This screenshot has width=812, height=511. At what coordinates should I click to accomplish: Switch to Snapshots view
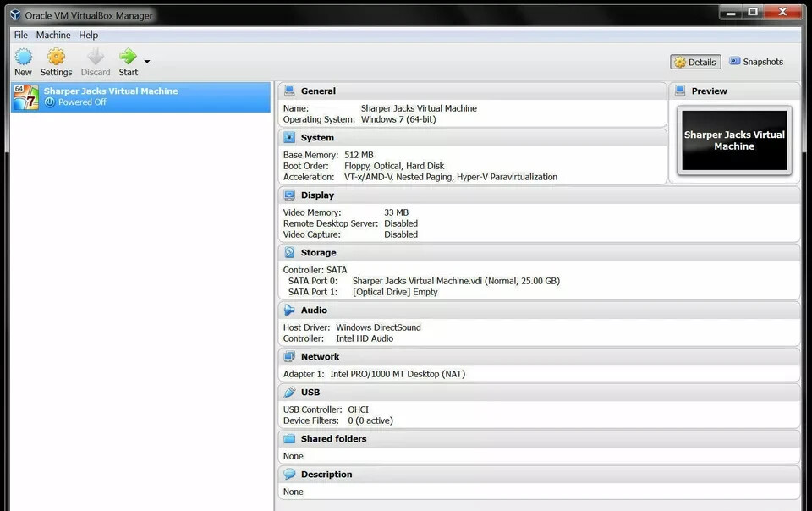pyautogui.click(x=756, y=62)
